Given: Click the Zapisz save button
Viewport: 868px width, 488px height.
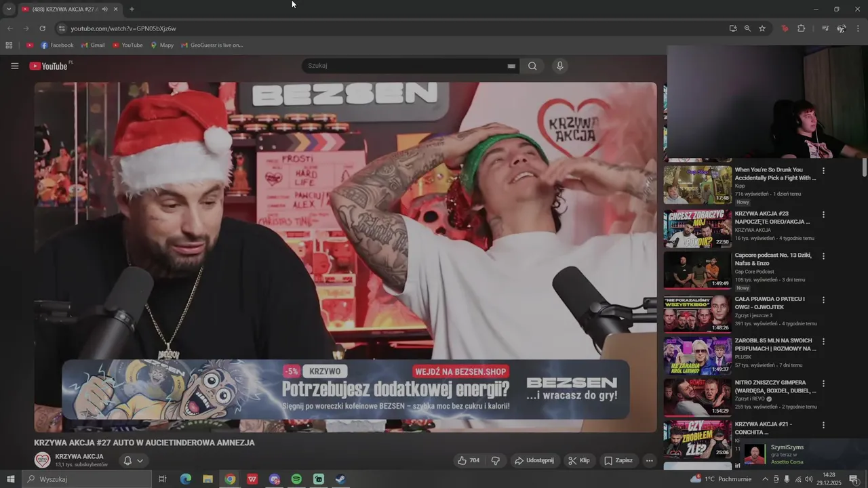Looking at the screenshot, I should [x=618, y=460].
